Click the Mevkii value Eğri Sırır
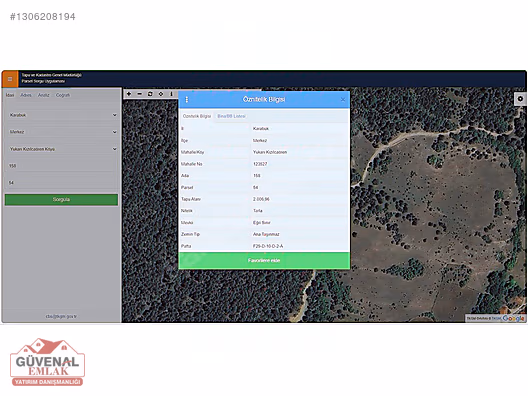Screen dimensions: 528x396 pos(262,223)
